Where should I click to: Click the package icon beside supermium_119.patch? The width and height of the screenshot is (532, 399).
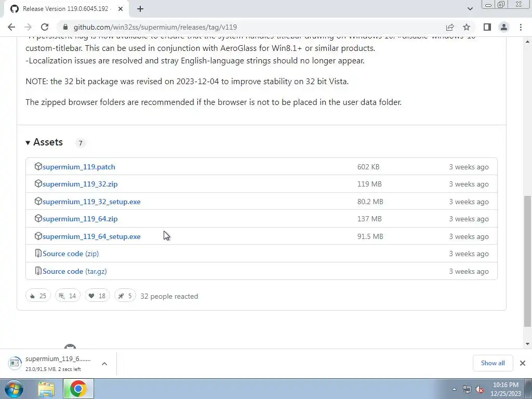pos(38,166)
